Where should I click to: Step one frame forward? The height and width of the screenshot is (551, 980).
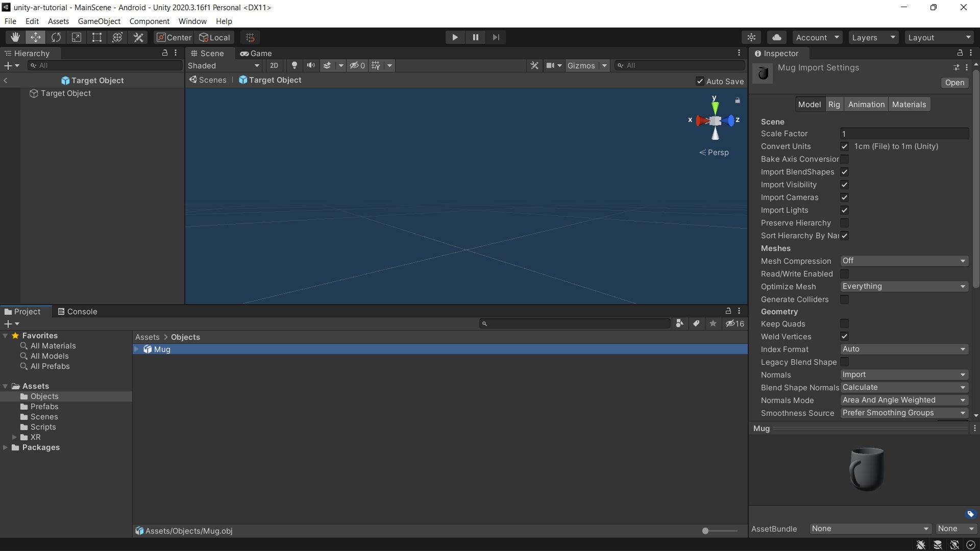[x=496, y=37]
